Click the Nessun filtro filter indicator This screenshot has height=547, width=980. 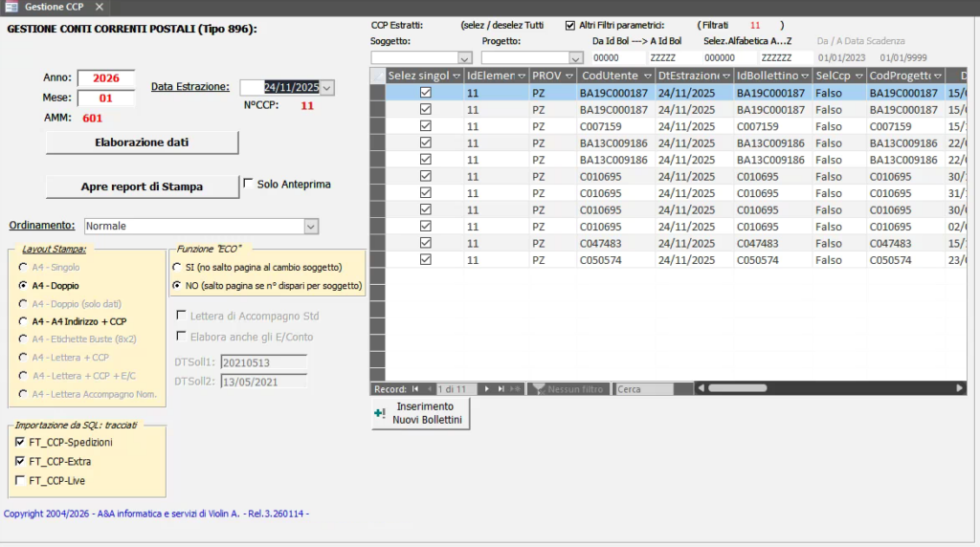[x=568, y=389]
